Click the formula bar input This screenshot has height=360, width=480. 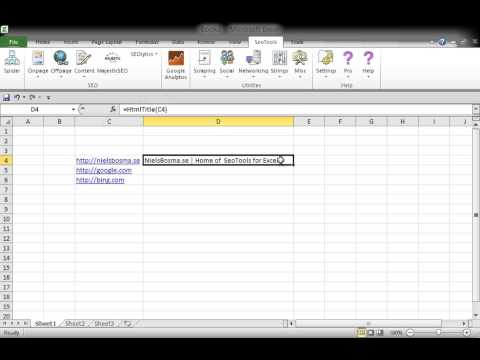click(x=296, y=109)
